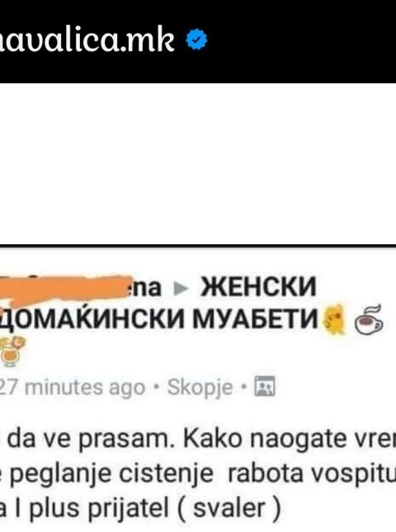Click the orange drinks emoji
The width and height of the screenshot is (396, 532).
[x=12, y=351]
